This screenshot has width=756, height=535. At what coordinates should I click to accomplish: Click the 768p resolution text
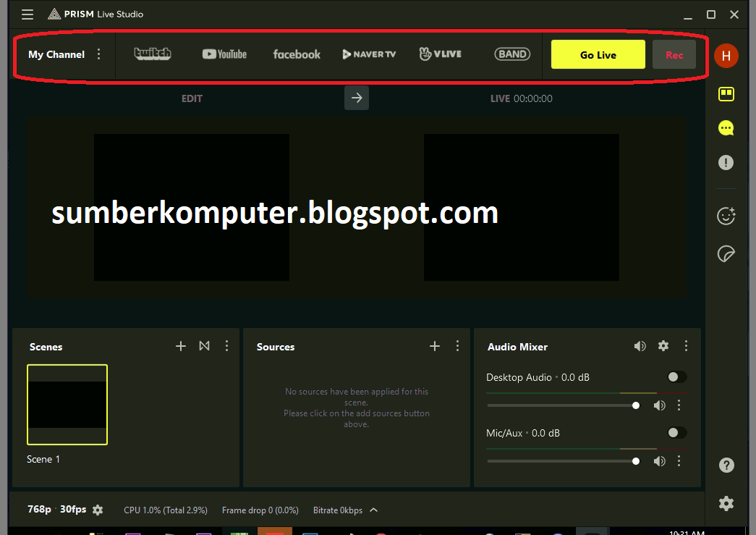[x=40, y=510]
